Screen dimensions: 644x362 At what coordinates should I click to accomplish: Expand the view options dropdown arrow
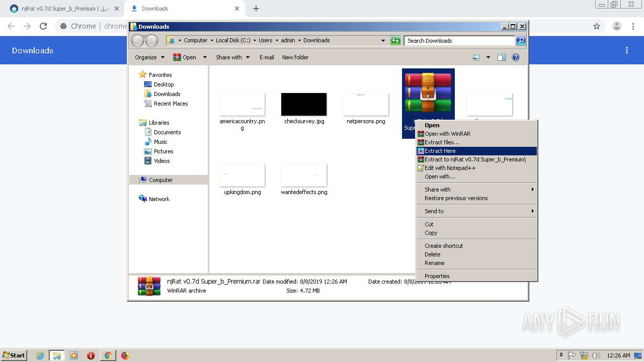pos(488,57)
